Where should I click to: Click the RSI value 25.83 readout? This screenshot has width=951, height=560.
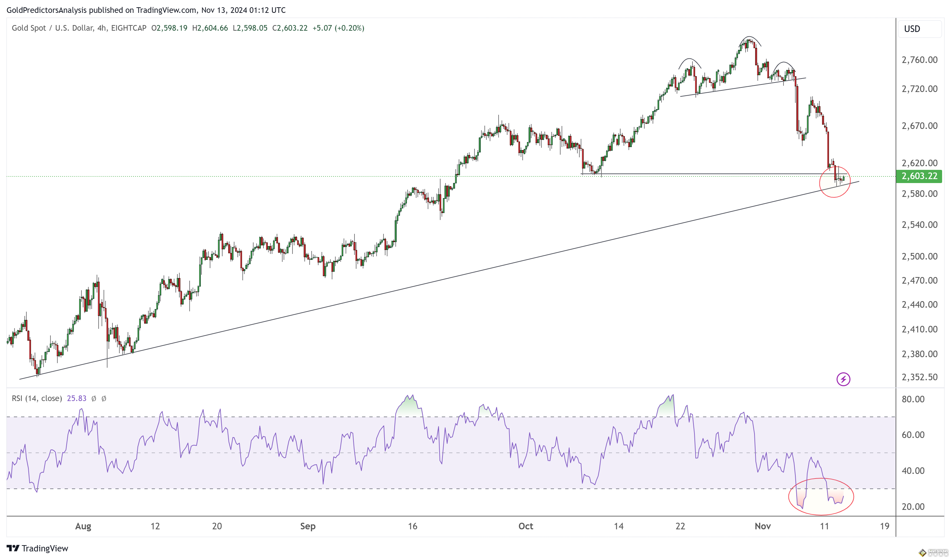point(77,398)
